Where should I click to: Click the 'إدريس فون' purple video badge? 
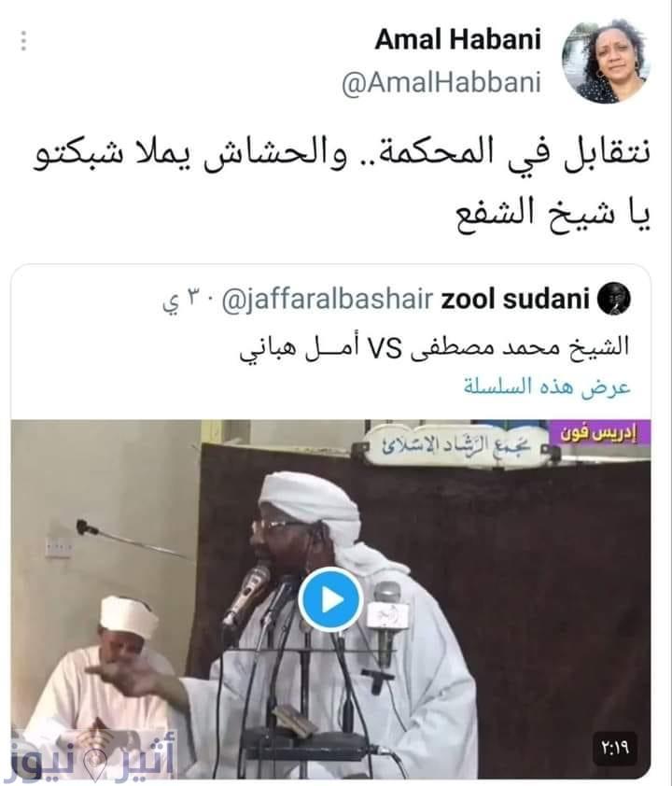599,433
